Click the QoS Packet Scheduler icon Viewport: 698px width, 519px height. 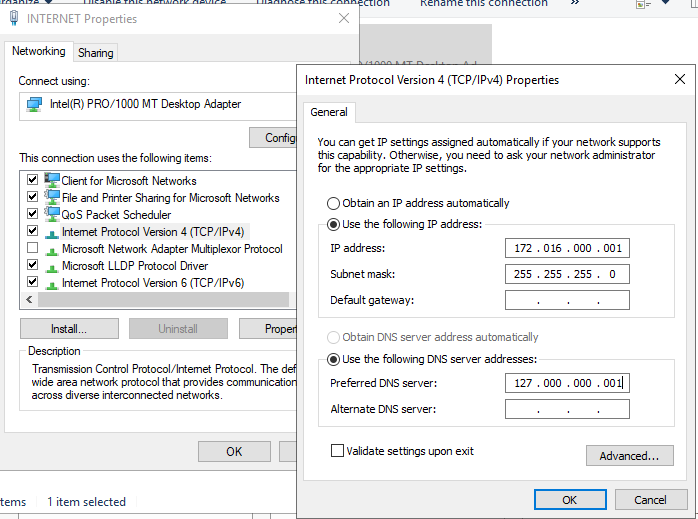point(52,214)
